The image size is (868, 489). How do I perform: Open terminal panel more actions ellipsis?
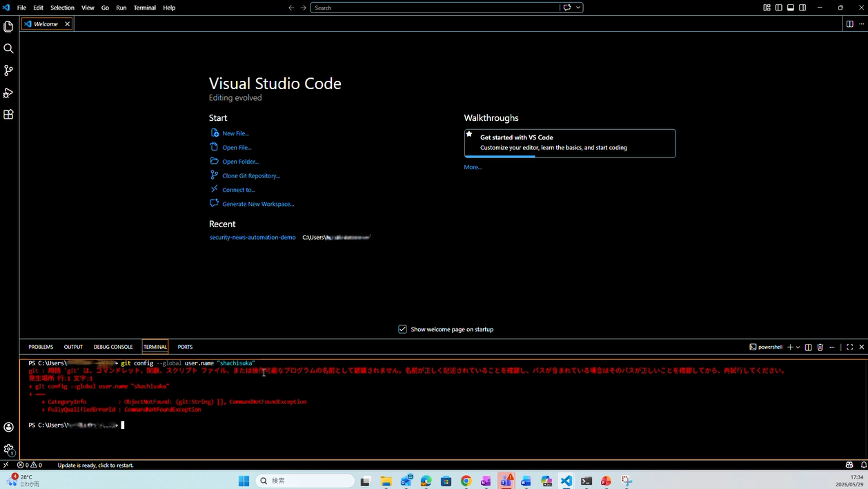pyautogui.click(x=832, y=347)
